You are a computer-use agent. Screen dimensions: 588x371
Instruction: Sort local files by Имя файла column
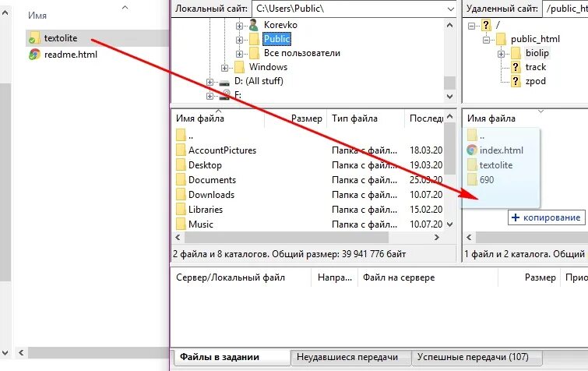coord(218,118)
